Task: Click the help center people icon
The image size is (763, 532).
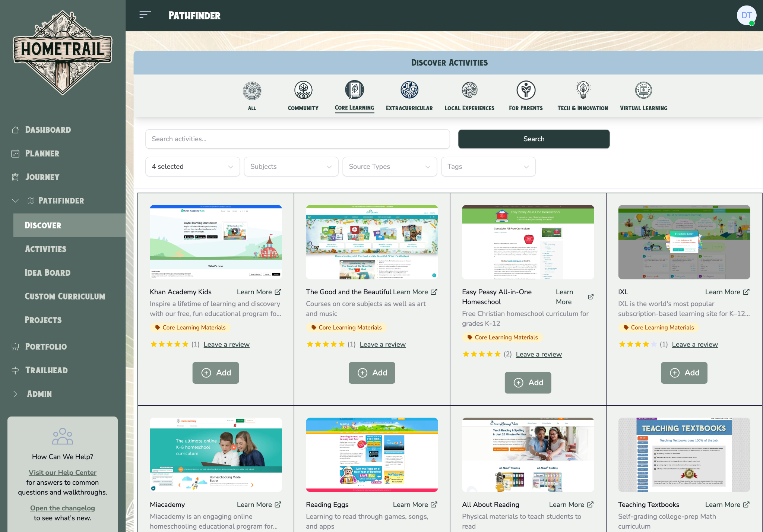Action: (63, 436)
